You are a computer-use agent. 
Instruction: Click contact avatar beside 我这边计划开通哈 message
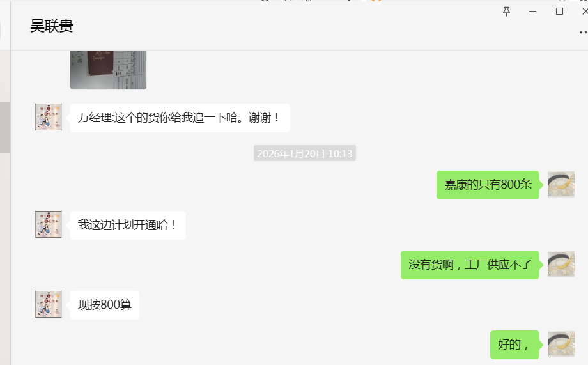tap(49, 224)
